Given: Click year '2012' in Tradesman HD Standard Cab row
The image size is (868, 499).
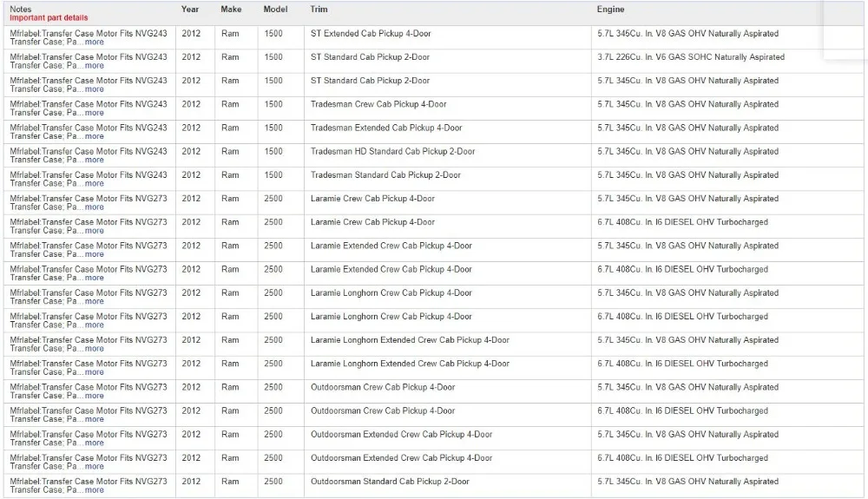Looking at the screenshot, I should coord(191,152).
